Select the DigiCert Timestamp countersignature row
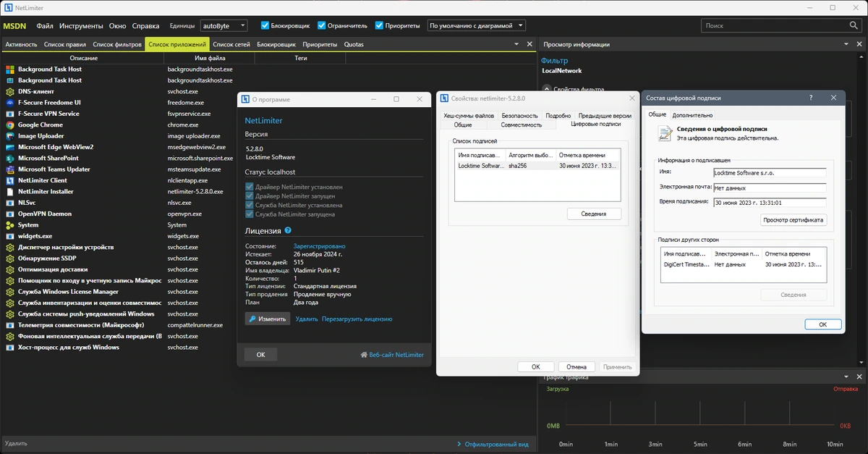The width and height of the screenshot is (868, 454). pos(745,265)
